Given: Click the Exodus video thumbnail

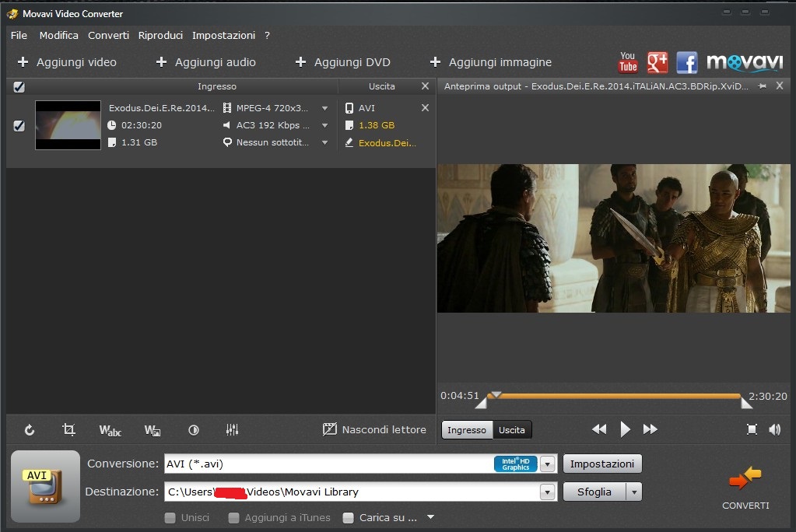Looking at the screenshot, I should (68, 125).
